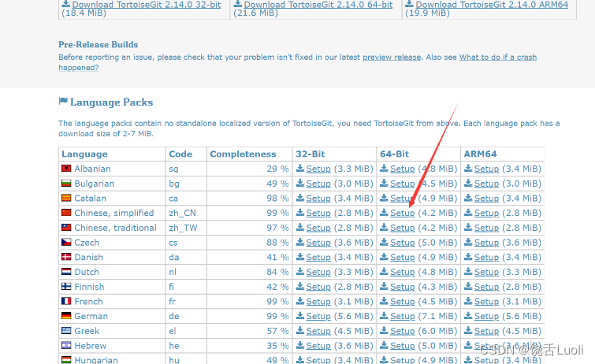This screenshot has width=595, height=364.
Task: Click Czech flag icon
Action: point(66,242)
